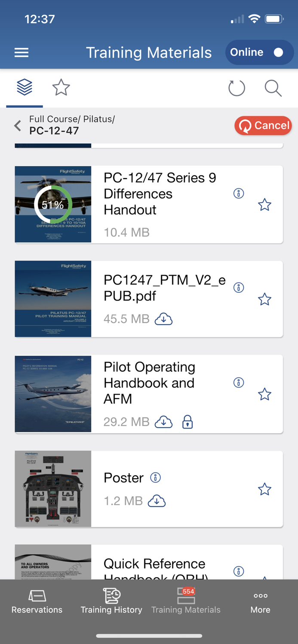
Task: Open the Reservations section
Action: click(x=37, y=601)
